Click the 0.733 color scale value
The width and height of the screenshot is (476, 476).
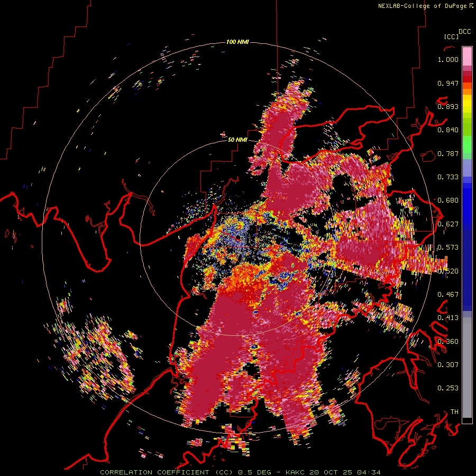[448, 177]
